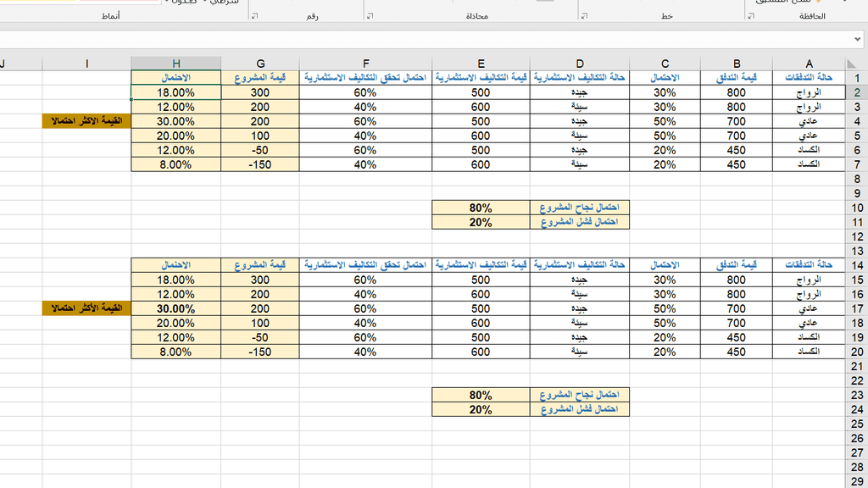Screen dimensions: 868x488
Task: Select column C header
Action: [x=665, y=64]
